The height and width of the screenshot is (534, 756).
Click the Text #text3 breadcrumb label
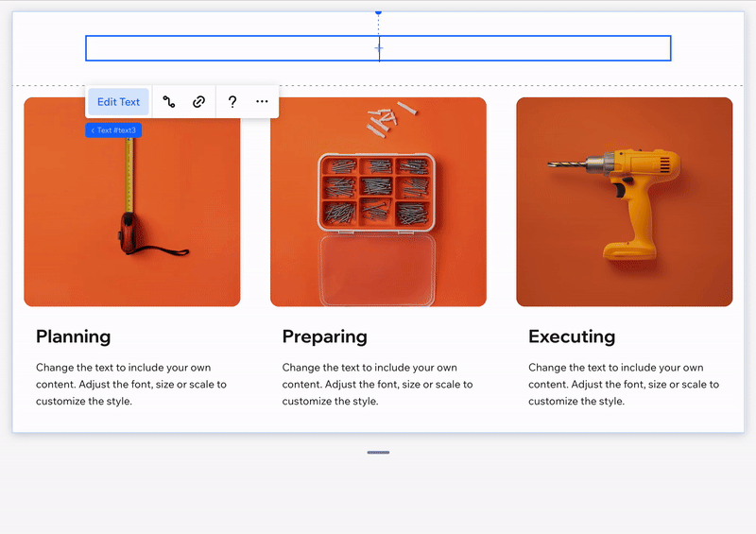click(113, 130)
